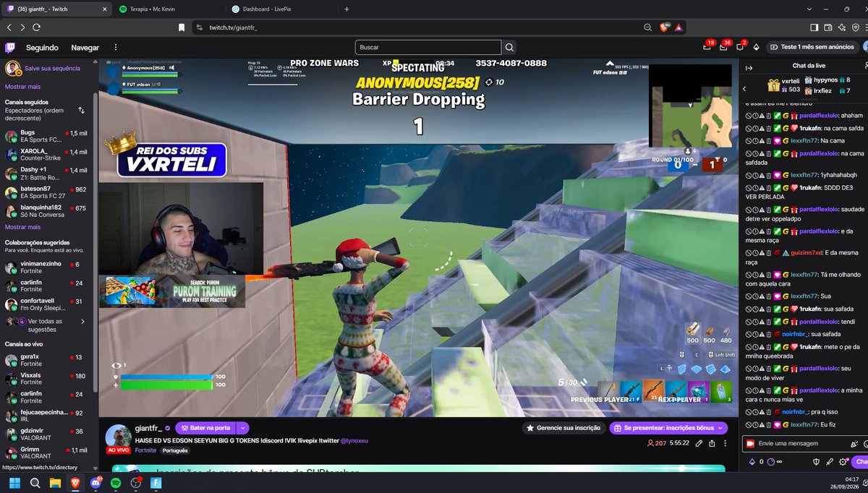Click the browser address bar URL
The image size is (868, 493).
coord(233,27)
